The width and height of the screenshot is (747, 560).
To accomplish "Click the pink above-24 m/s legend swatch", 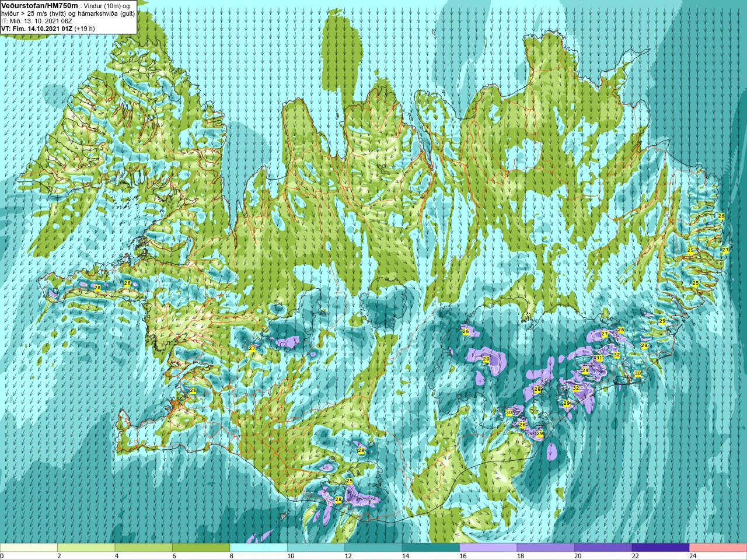I will coord(718,548).
